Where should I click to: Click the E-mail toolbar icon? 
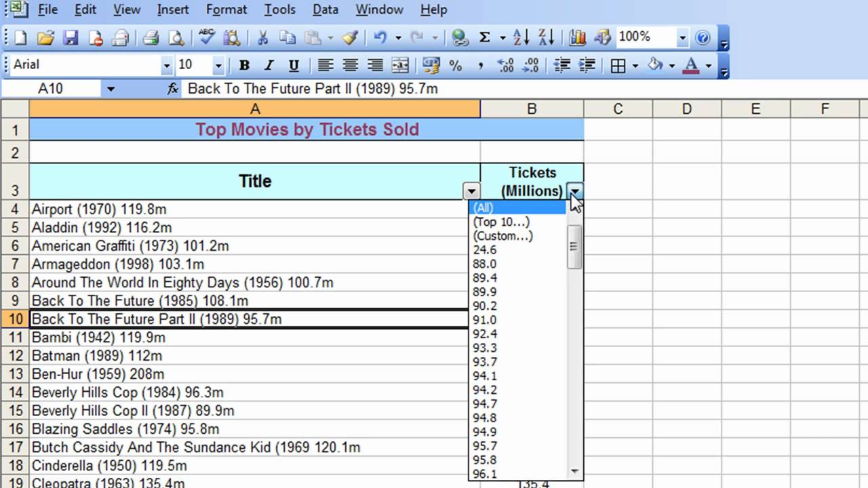tap(121, 38)
